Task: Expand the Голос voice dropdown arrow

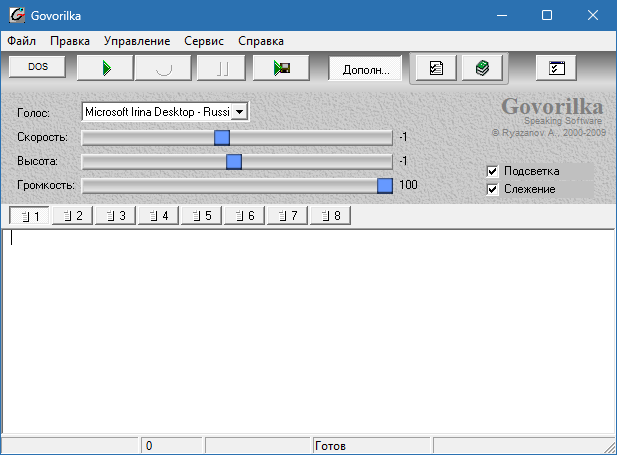Action: click(239, 112)
